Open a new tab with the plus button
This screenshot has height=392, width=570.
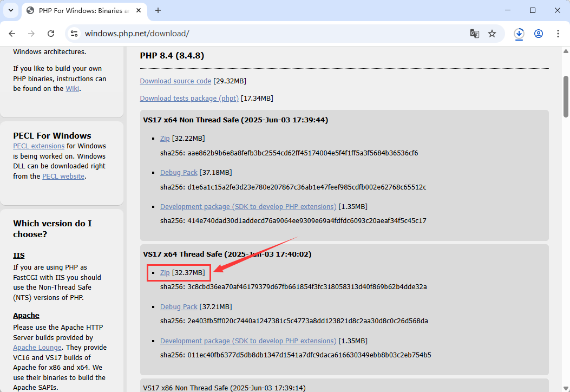tap(158, 10)
